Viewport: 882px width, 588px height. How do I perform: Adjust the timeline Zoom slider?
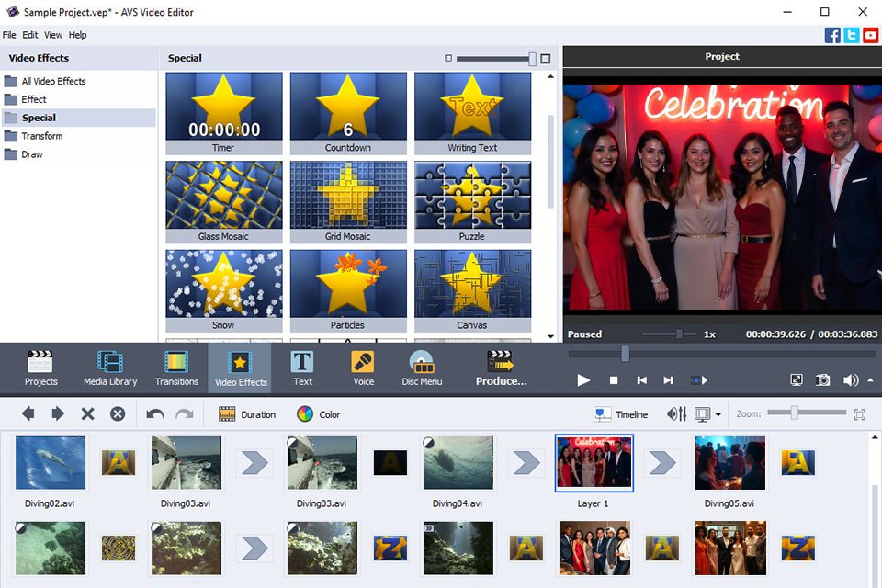pos(794,413)
